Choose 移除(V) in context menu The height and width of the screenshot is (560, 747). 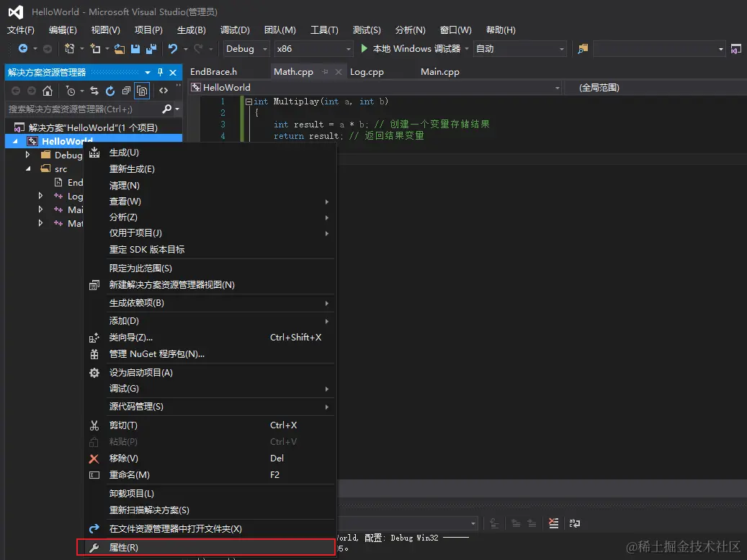pyautogui.click(x=210, y=459)
